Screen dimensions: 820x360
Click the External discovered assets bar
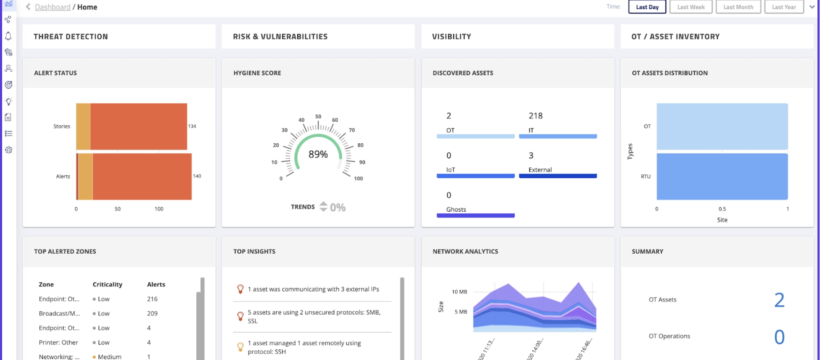[558, 176]
